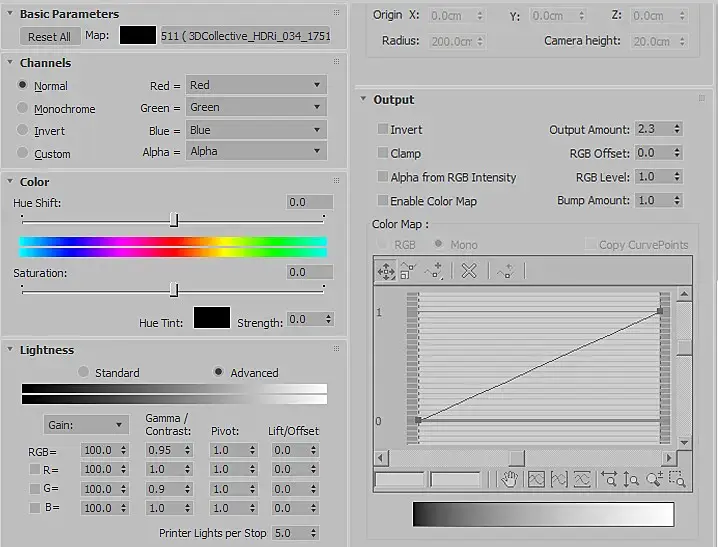Enable the Invert checkbox in Output
Image resolution: width=718 pixels, height=547 pixels.
click(383, 129)
